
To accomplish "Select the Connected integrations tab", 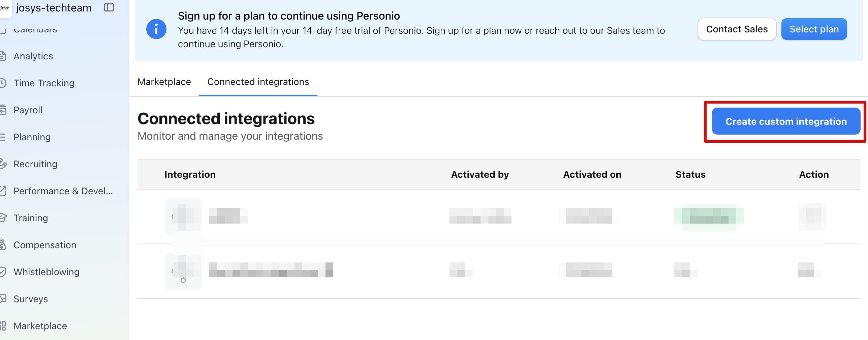I will click(x=258, y=82).
